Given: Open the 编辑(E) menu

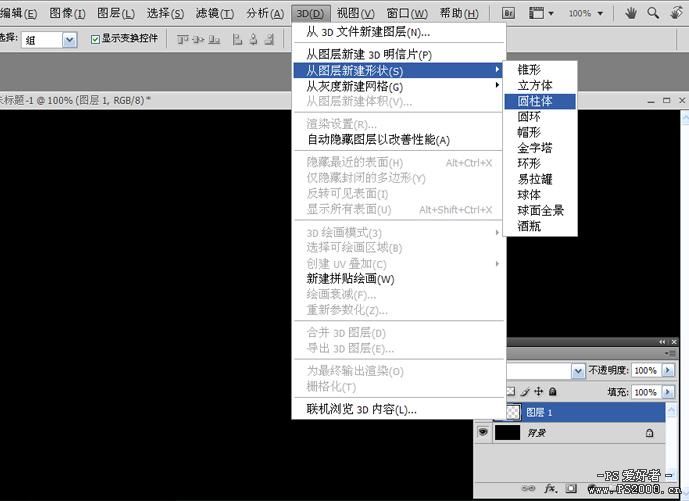Looking at the screenshot, I should [18, 13].
